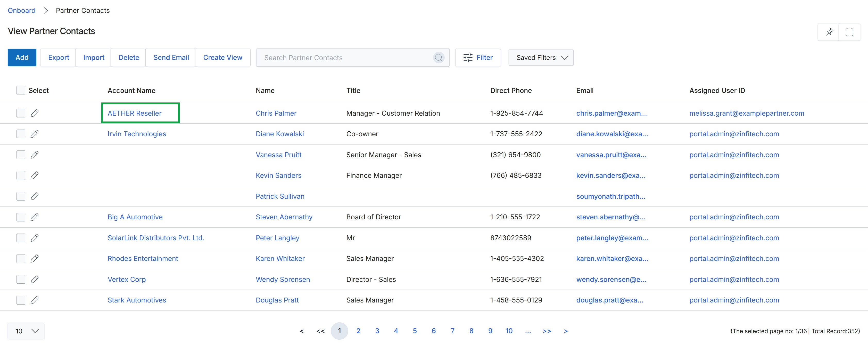The width and height of the screenshot is (868, 359).
Task: Click the douglas.pratt@exa... email link
Action: click(609, 300)
